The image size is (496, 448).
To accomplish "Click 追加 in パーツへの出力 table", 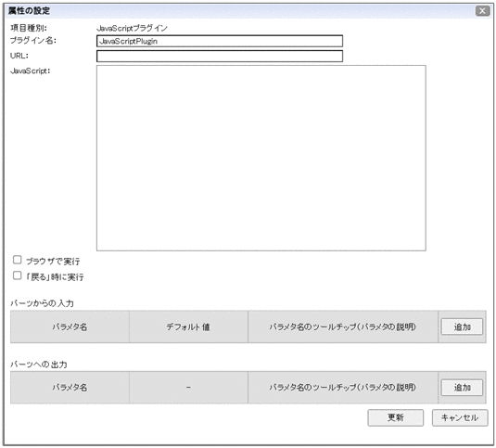I will [x=462, y=388].
